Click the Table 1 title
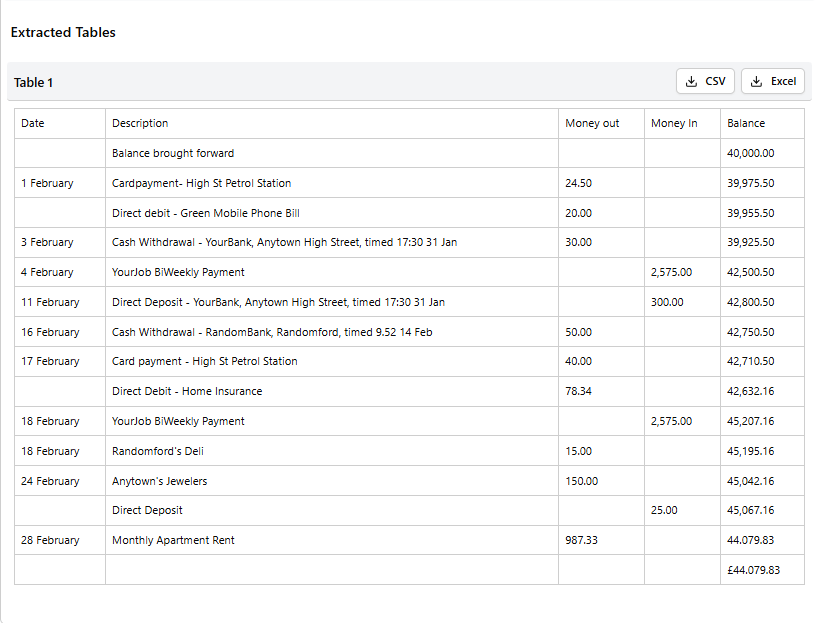The width and height of the screenshot is (816, 623). (x=33, y=82)
